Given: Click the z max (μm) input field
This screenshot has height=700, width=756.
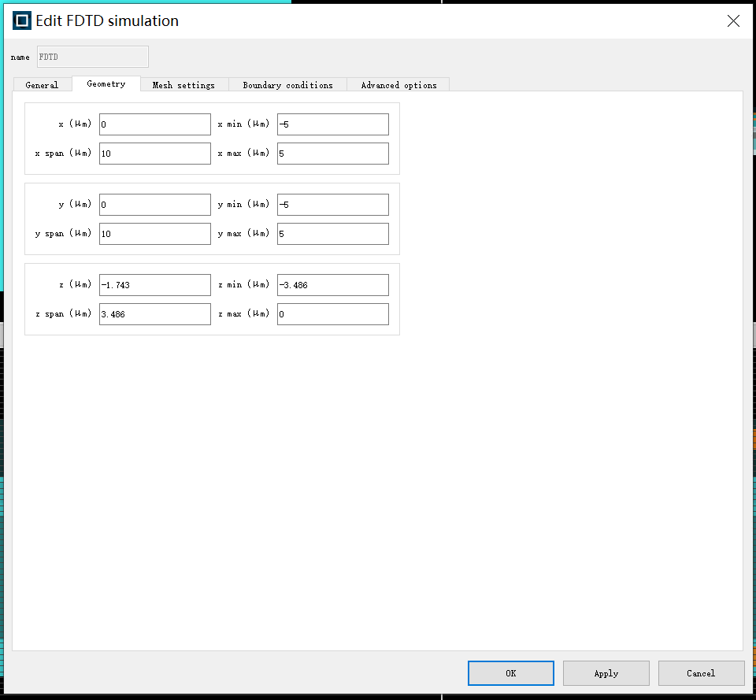Looking at the screenshot, I should (332, 314).
